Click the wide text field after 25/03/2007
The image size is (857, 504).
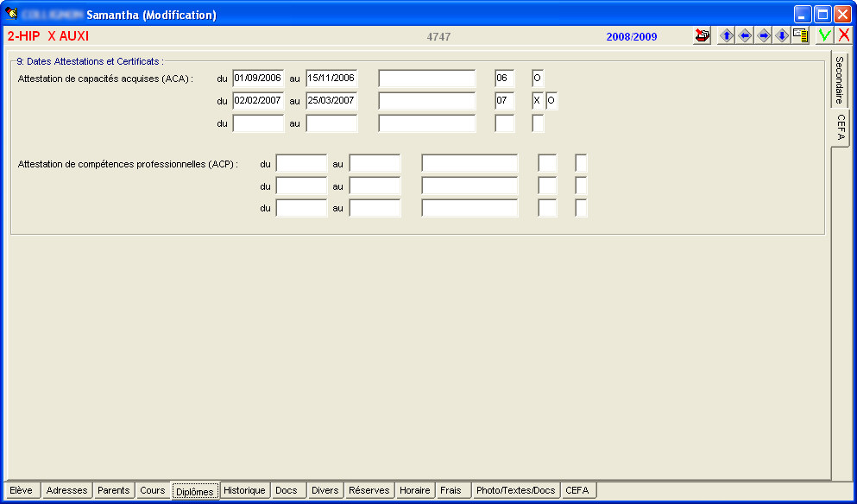(427, 101)
